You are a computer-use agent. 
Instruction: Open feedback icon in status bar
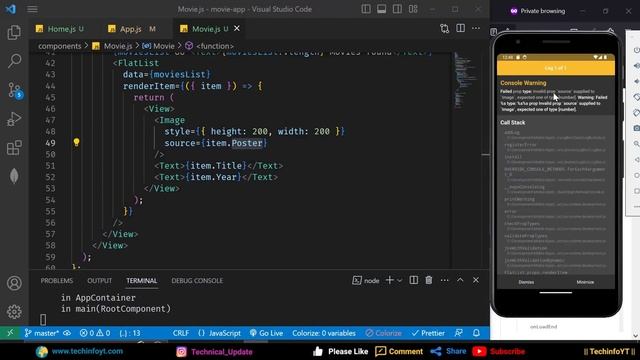click(x=459, y=333)
